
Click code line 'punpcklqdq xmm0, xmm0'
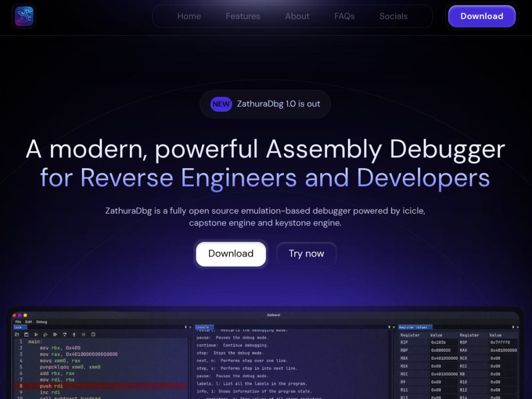point(70,367)
